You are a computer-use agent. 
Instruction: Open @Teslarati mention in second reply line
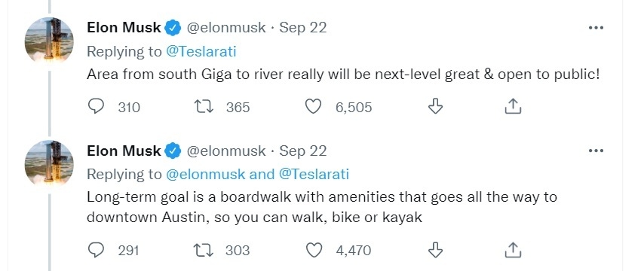(314, 175)
